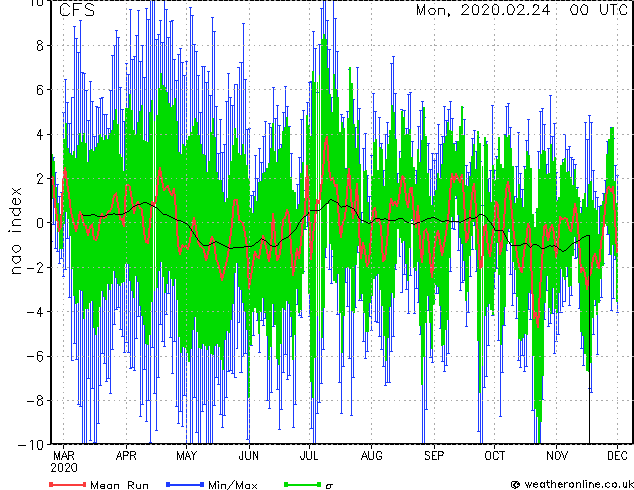Click the MAY x-axis label
Viewport: 634px width, 490px height.
point(186,456)
